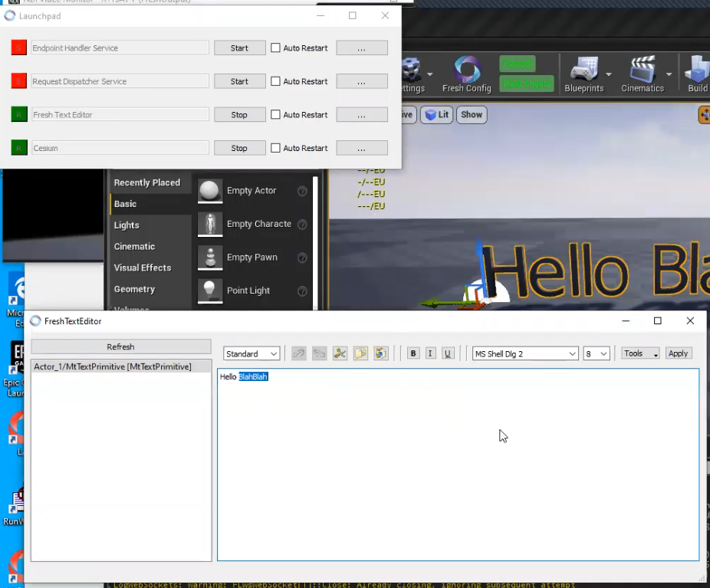Viewport: 710px width, 588px height.
Task: Start the Endpoint Handler Service
Action: (239, 48)
